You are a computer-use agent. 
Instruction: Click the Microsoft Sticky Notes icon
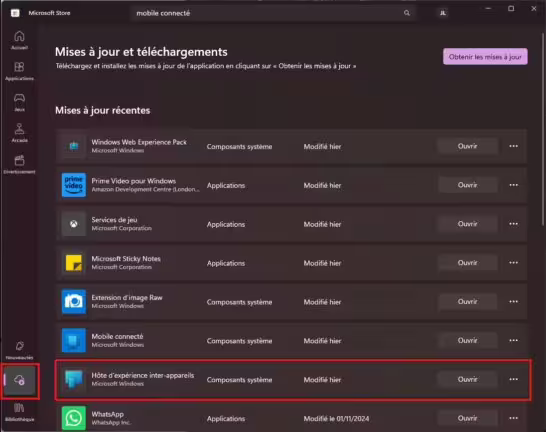click(x=74, y=263)
